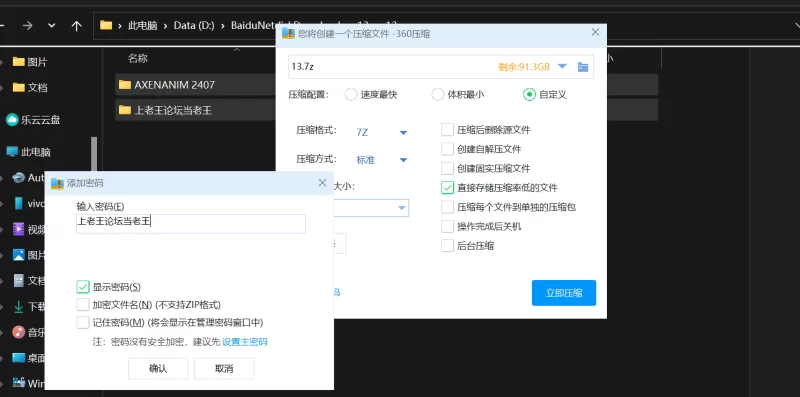This screenshot has width=800, height=397.
Task: Click the 此电脑 monitor icon
Action: (x=12, y=152)
